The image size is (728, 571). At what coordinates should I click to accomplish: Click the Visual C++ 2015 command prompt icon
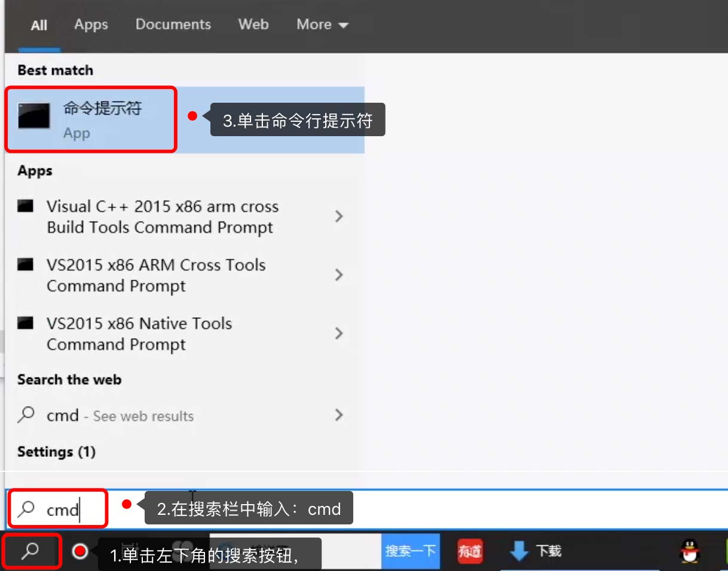pos(25,207)
